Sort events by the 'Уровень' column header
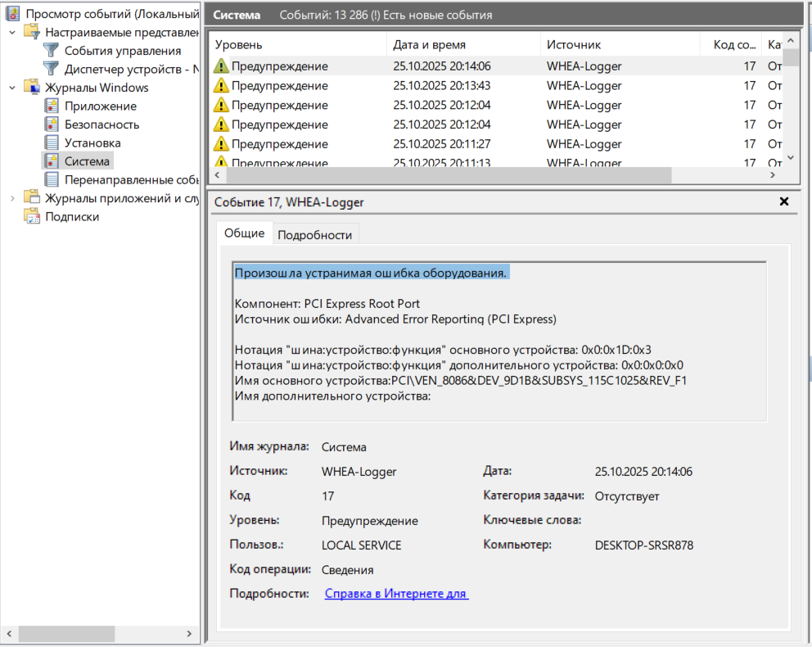Screen dimensions: 812x647 click(298, 45)
